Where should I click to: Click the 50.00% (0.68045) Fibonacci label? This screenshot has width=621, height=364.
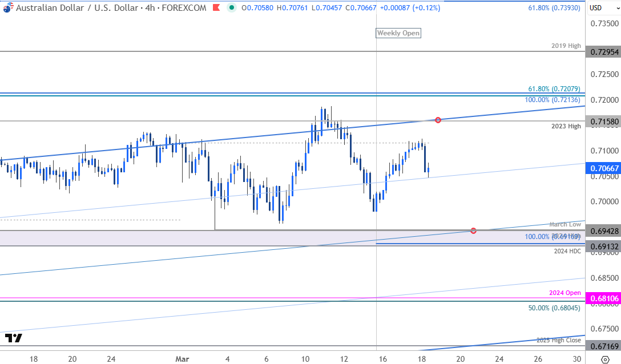click(x=554, y=308)
